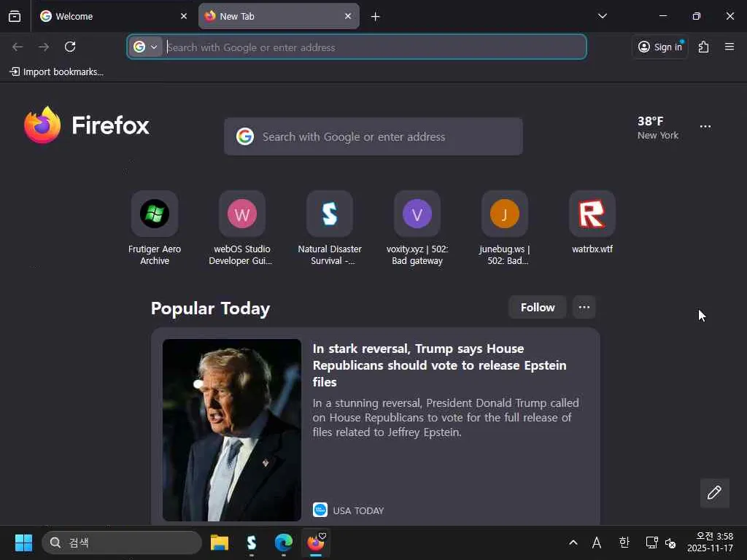Toggle the Korean 한 input indicator
The image size is (747, 560).
pyautogui.click(x=624, y=542)
